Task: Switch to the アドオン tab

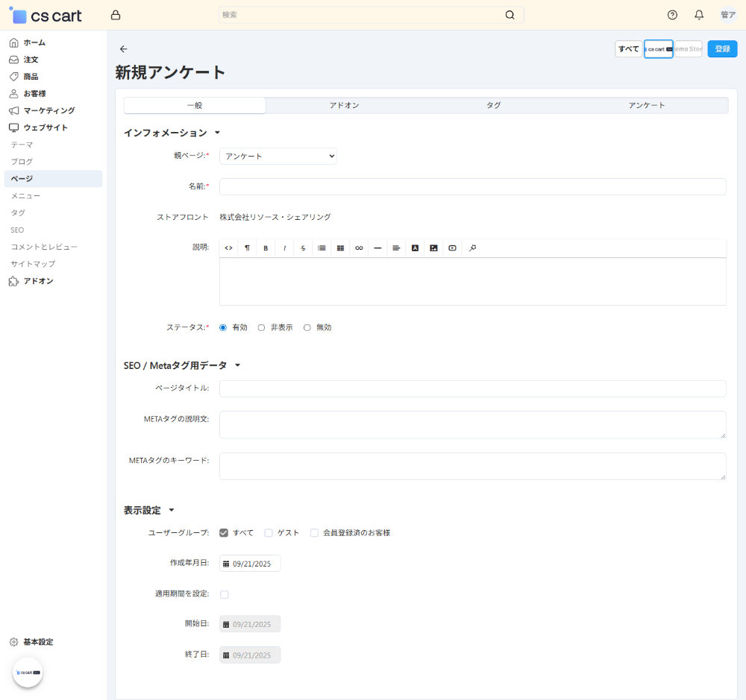Action: 344,105
